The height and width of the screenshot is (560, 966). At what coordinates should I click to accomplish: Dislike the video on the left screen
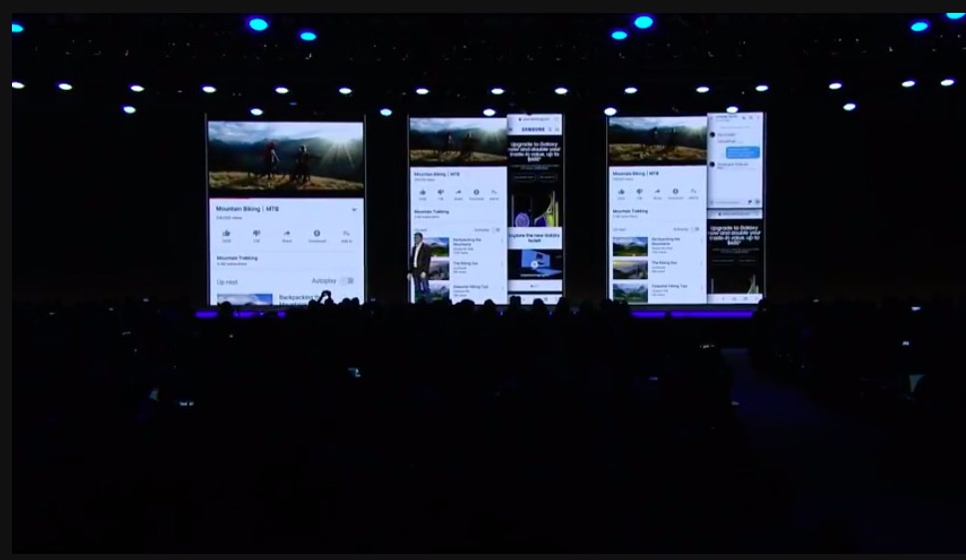[x=256, y=235]
